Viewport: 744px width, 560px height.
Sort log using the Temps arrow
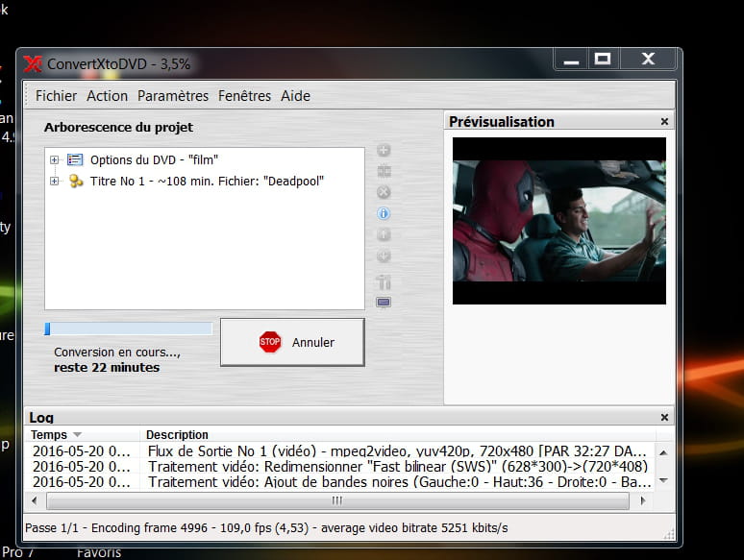pos(77,435)
